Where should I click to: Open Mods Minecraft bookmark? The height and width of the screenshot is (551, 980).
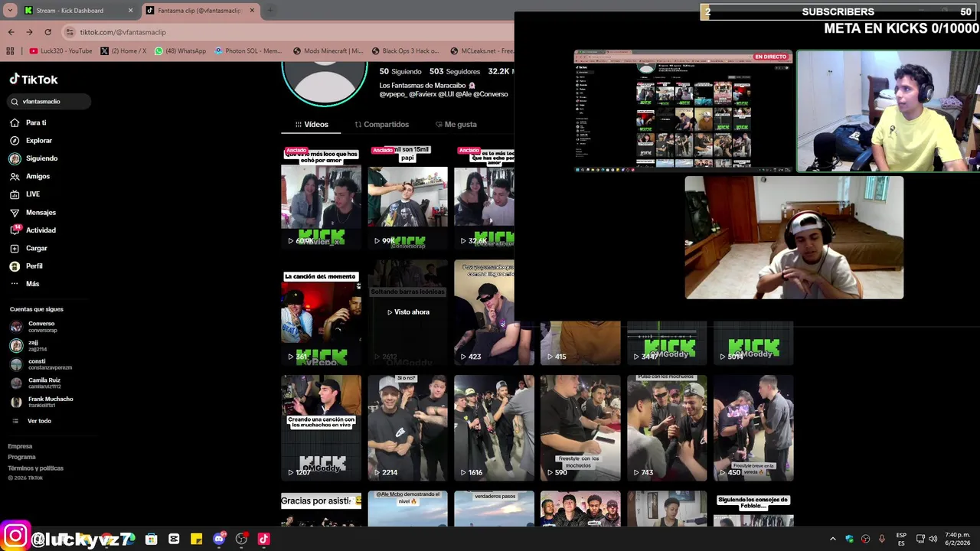328,51
